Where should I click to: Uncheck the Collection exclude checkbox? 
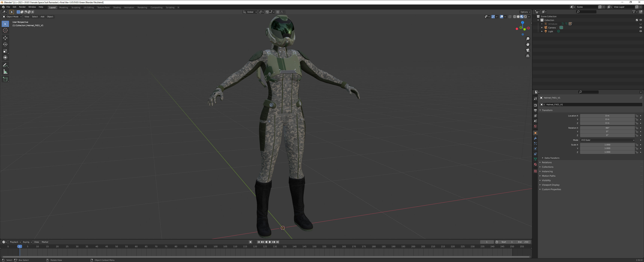pos(637,20)
